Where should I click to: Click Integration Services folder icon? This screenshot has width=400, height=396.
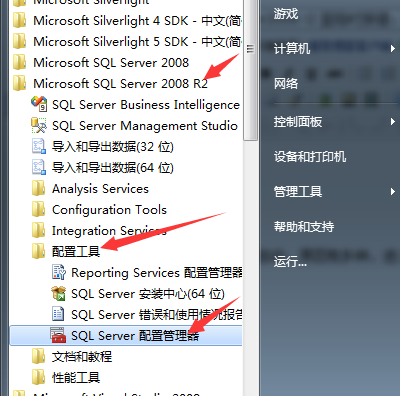pos(38,230)
